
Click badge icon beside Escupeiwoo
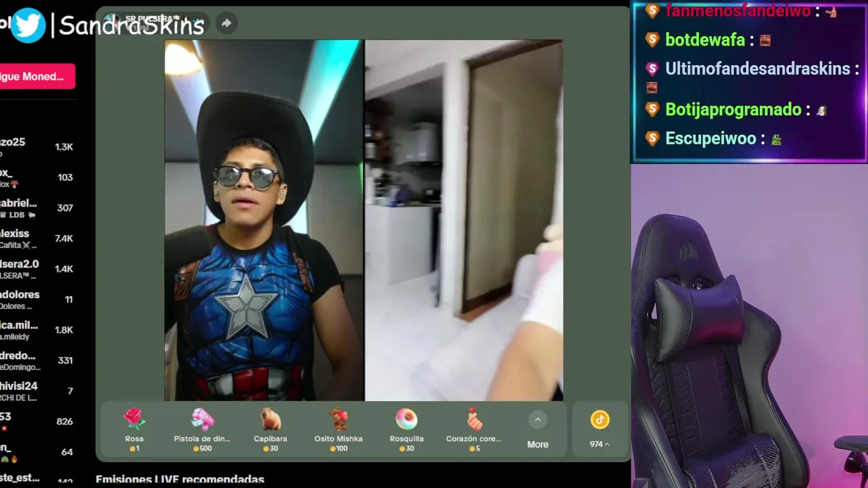point(652,138)
